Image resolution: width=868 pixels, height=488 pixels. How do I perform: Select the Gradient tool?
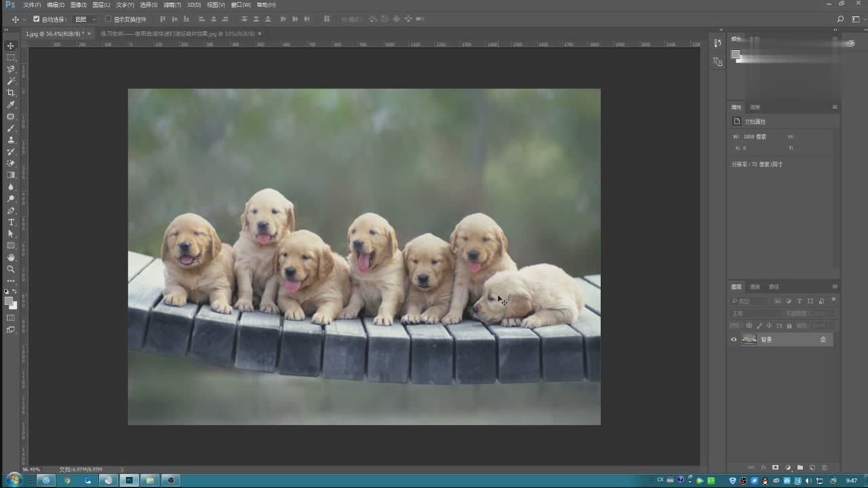click(11, 175)
